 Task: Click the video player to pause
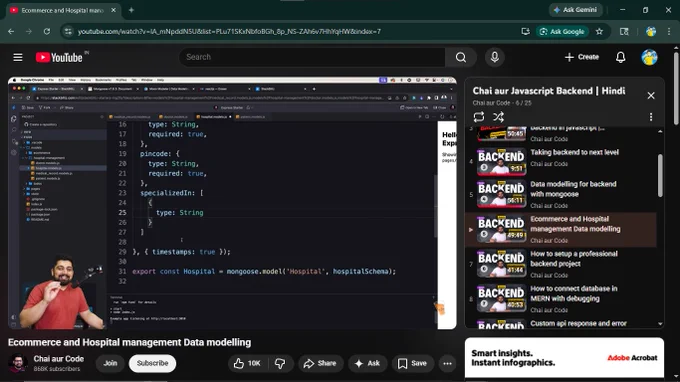click(x=232, y=203)
